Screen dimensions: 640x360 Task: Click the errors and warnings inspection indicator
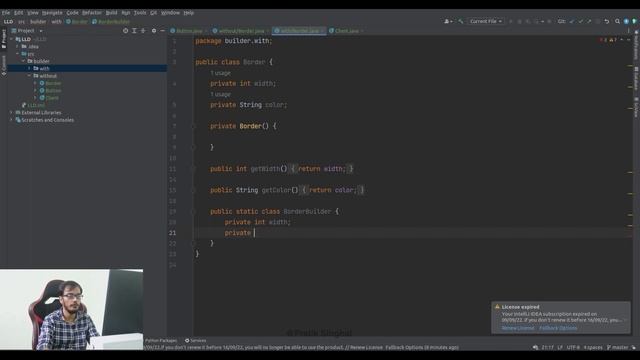tap(608, 40)
